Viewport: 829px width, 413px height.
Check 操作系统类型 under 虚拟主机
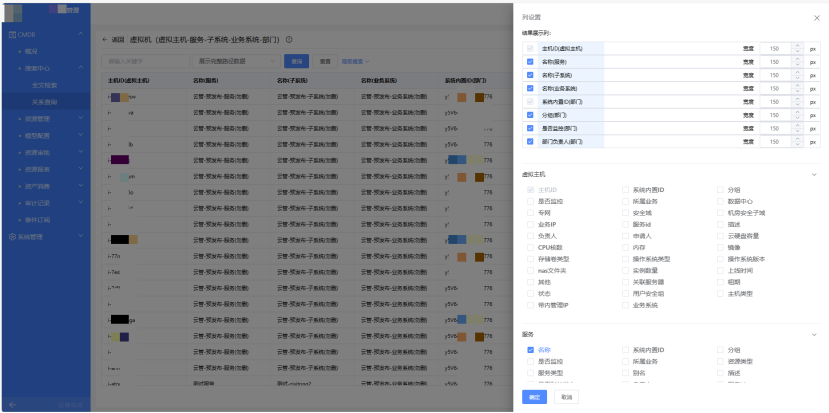point(625,259)
